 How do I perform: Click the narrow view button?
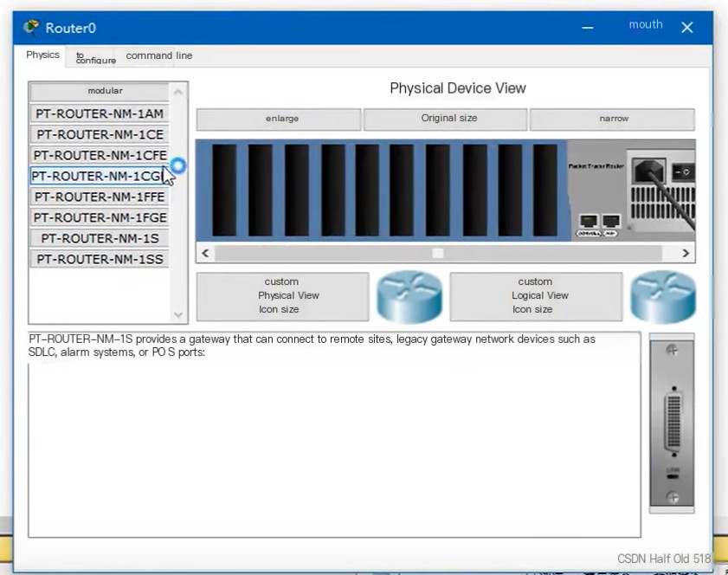612,119
